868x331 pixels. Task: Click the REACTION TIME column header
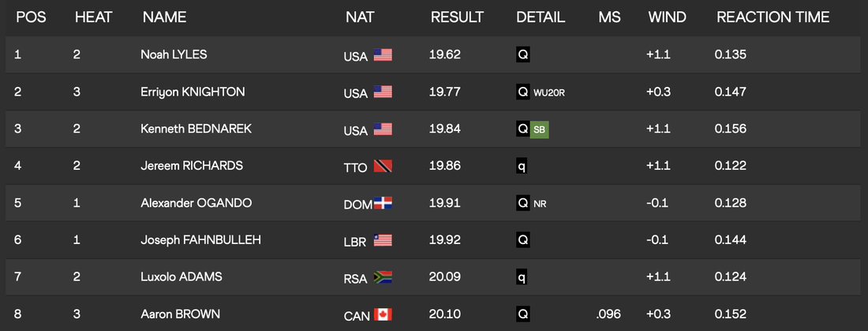click(773, 17)
